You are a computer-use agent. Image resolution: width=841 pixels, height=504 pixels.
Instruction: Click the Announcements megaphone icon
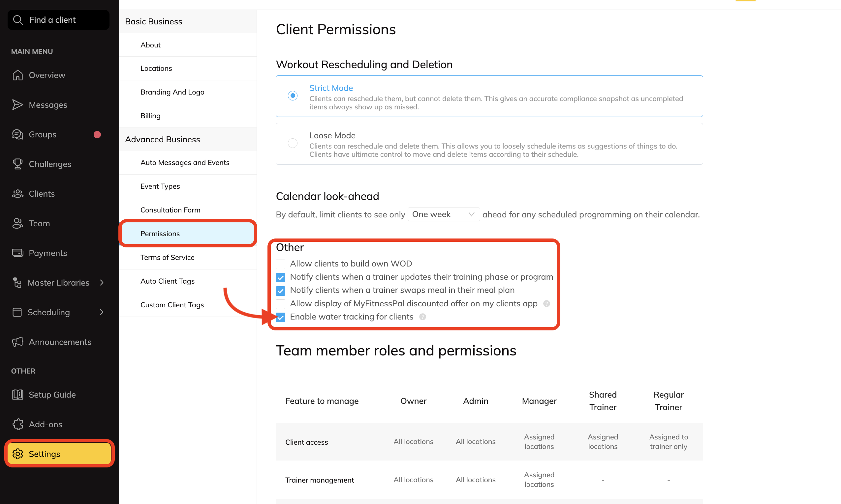18,342
